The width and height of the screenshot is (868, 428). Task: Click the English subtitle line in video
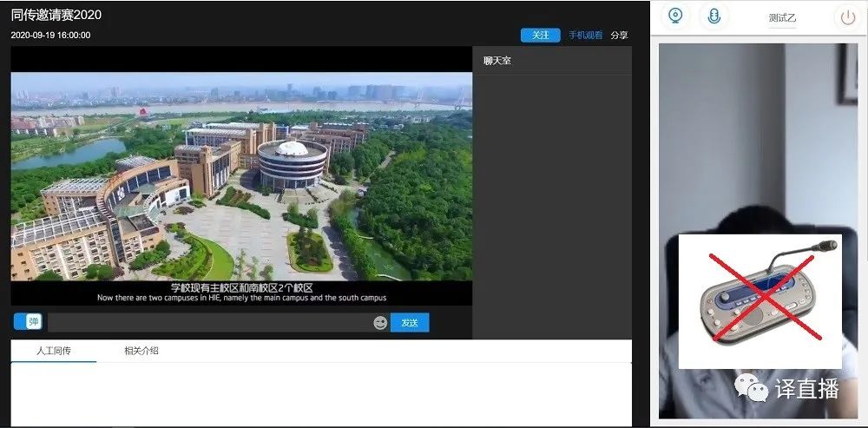pyautogui.click(x=242, y=297)
